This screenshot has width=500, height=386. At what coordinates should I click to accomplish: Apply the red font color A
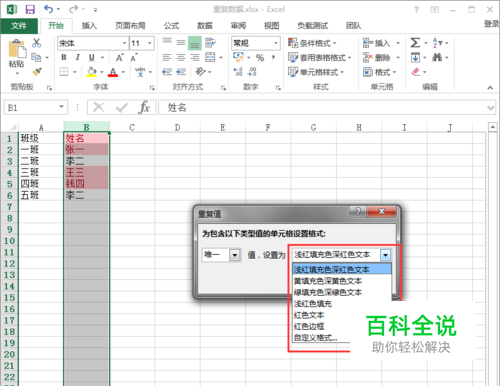coord(113,72)
